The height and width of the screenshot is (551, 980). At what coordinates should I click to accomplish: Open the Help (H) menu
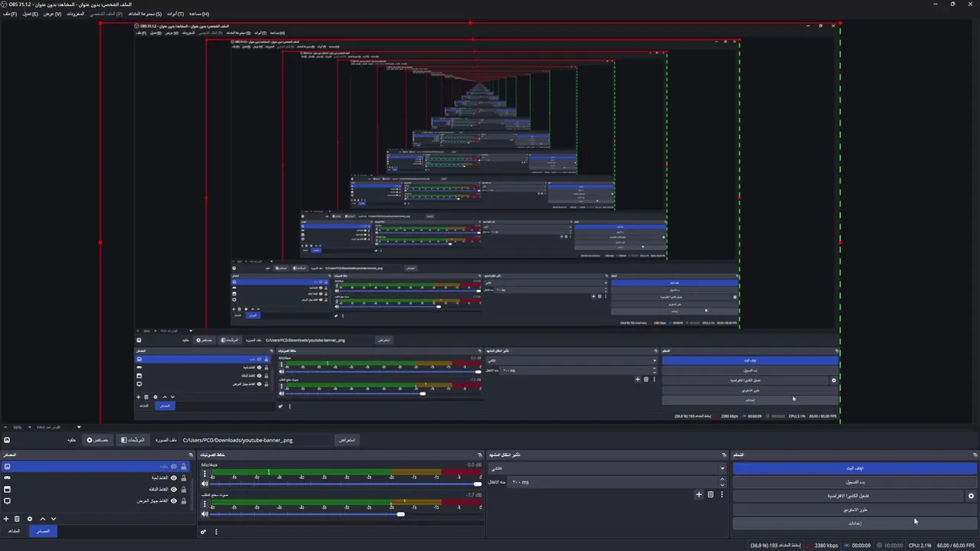[198, 14]
